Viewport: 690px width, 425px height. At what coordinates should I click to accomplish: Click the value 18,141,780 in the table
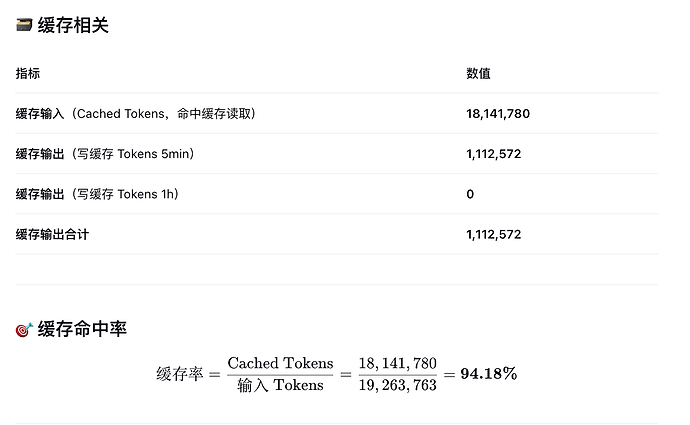tap(498, 114)
